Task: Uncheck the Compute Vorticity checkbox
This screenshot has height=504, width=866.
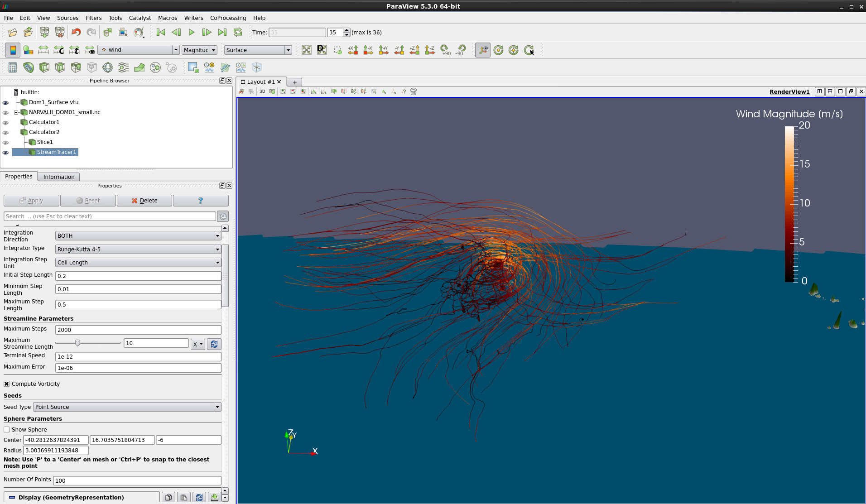Action: pyautogui.click(x=7, y=384)
